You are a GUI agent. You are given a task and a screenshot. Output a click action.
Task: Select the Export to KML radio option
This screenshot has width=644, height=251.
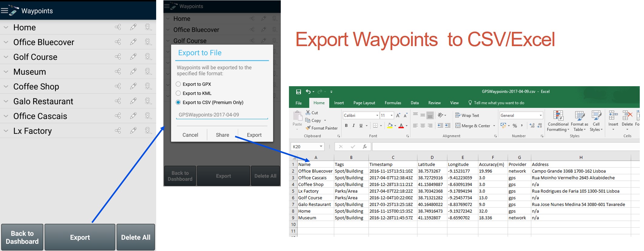tap(178, 93)
